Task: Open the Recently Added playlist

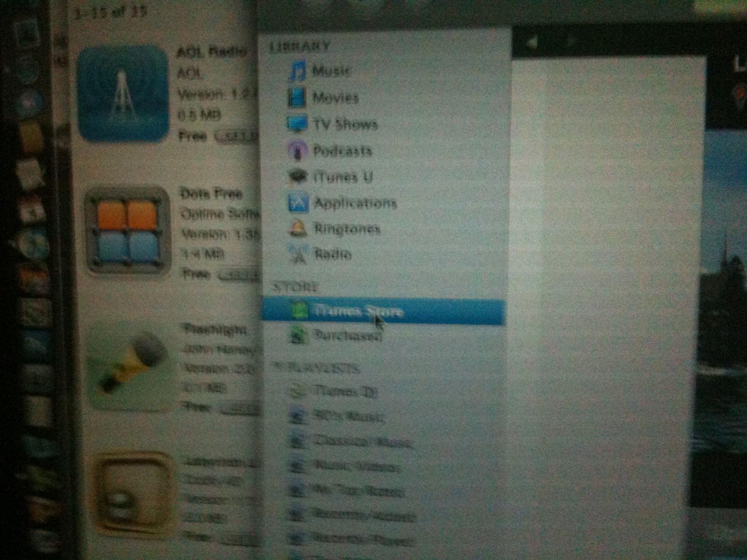Action: coord(363,515)
